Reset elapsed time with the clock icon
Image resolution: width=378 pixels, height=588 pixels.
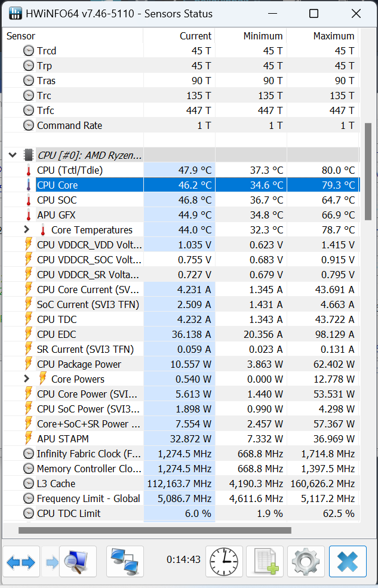click(225, 561)
